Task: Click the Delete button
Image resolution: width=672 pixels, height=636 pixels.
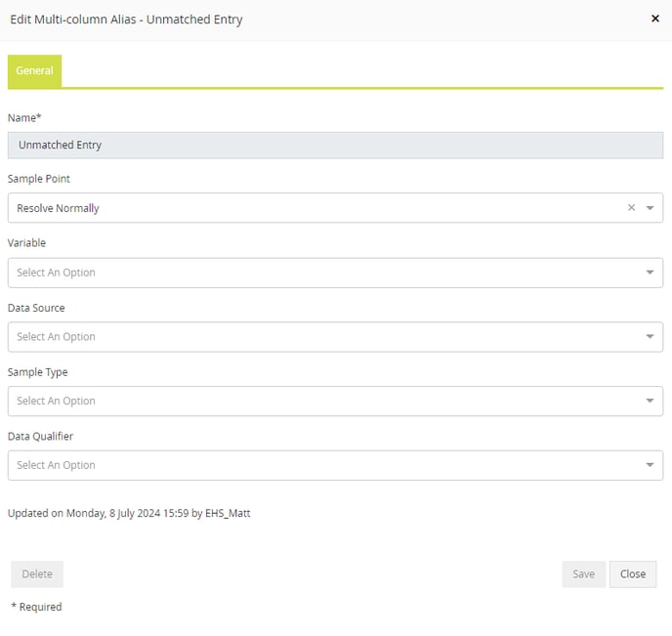Action: (37, 574)
